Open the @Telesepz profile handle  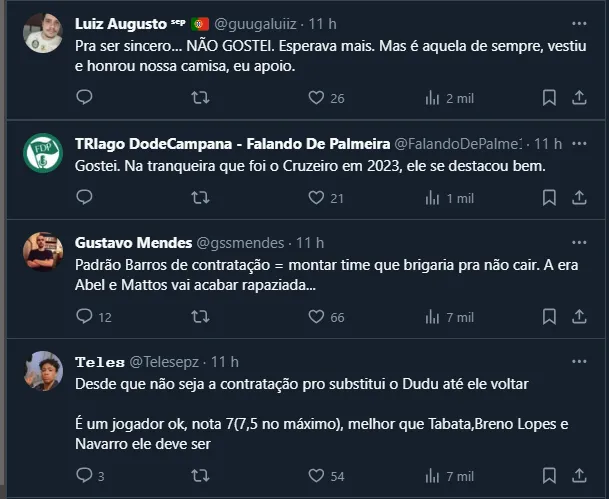pyautogui.click(x=167, y=361)
